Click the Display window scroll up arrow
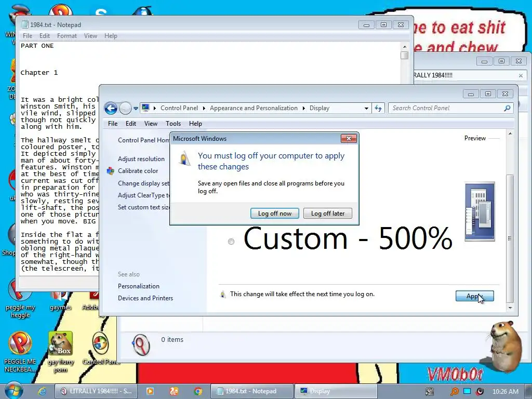 click(510, 134)
